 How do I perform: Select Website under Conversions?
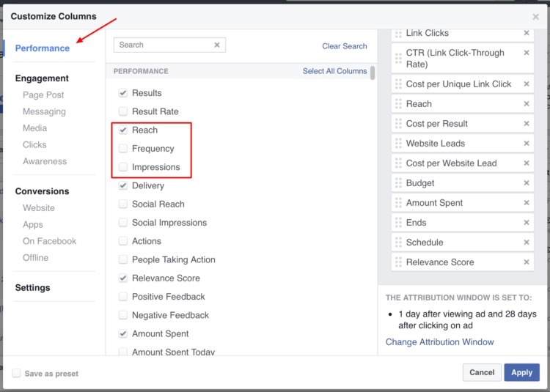pos(39,208)
